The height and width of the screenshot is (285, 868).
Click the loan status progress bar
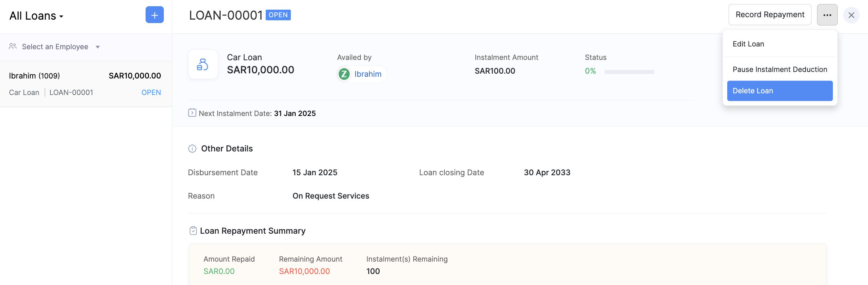pos(629,72)
